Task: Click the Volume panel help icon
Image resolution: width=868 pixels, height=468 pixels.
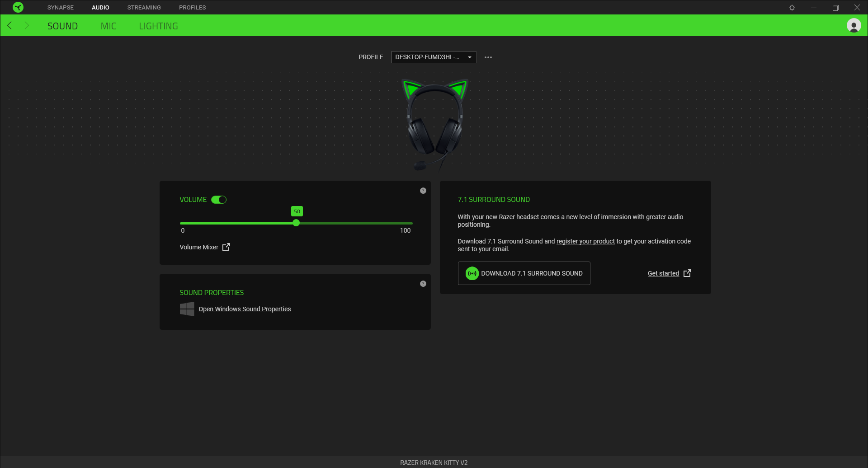Action: tap(423, 191)
